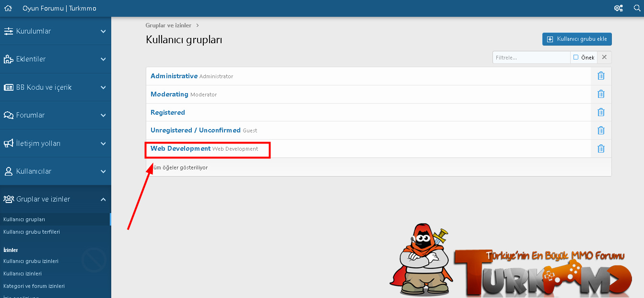This screenshot has width=644, height=298.
Task: Click trash icon for Moderating group
Action: coord(601,94)
